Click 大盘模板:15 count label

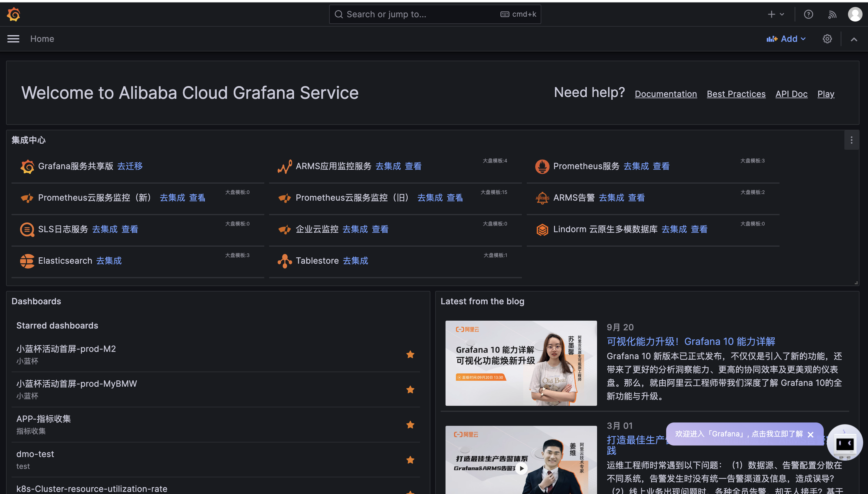(x=493, y=192)
